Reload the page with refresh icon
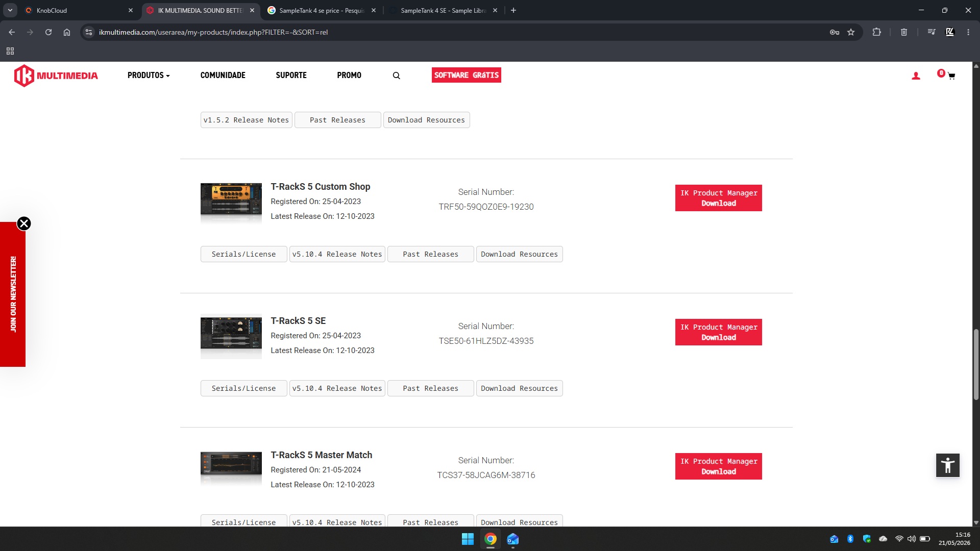 48,32
